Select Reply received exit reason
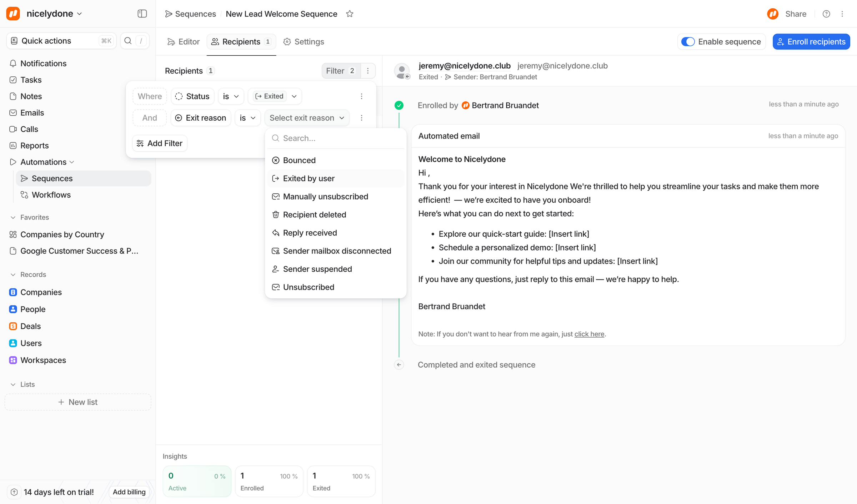The image size is (857, 504). (x=336, y=233)
